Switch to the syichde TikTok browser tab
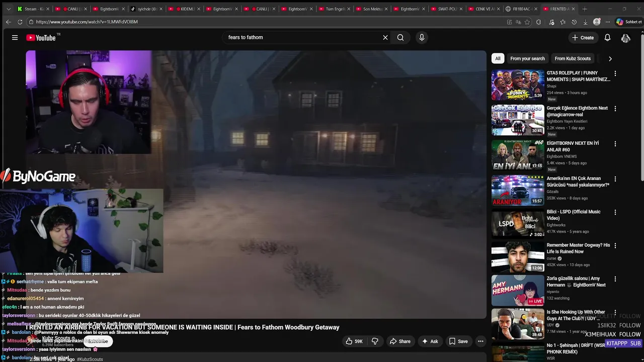Image resolution: width=644 pixels, height=362 pixels. (x=146, y=9)
